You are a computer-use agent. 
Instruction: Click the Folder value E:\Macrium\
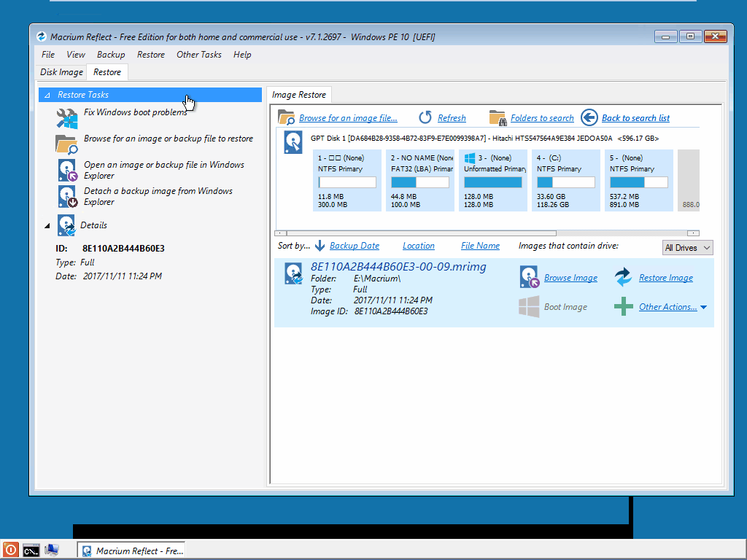[x=377, y=279]
